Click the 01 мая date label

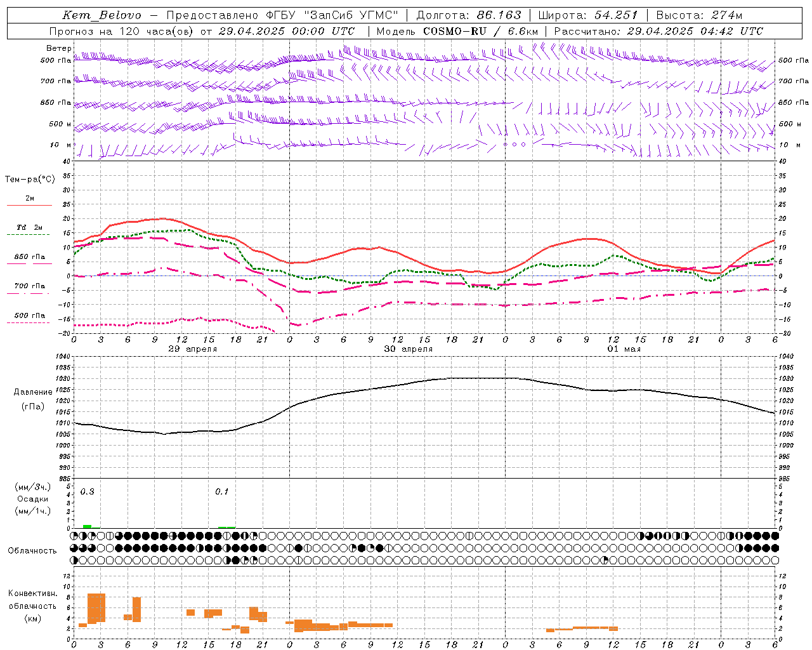[624, 349]
